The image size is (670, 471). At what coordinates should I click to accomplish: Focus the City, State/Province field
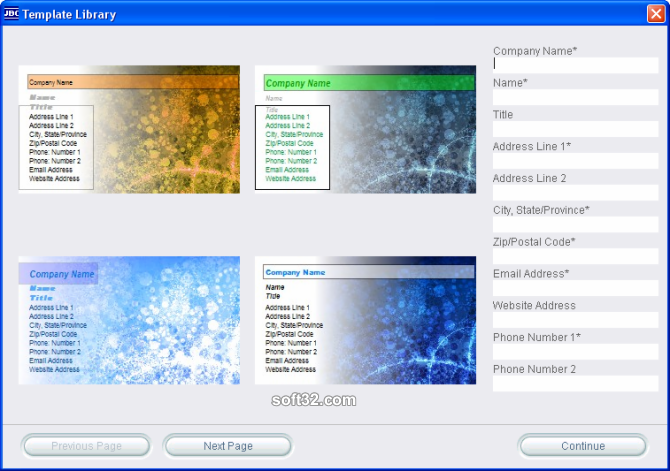coord(576,224)
